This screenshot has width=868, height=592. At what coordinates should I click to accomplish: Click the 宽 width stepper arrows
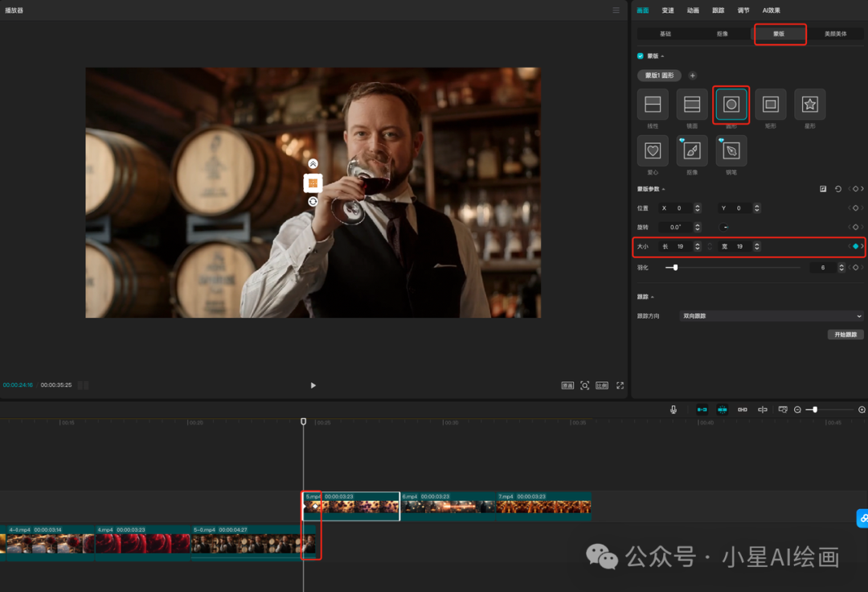tap(757, 246)
